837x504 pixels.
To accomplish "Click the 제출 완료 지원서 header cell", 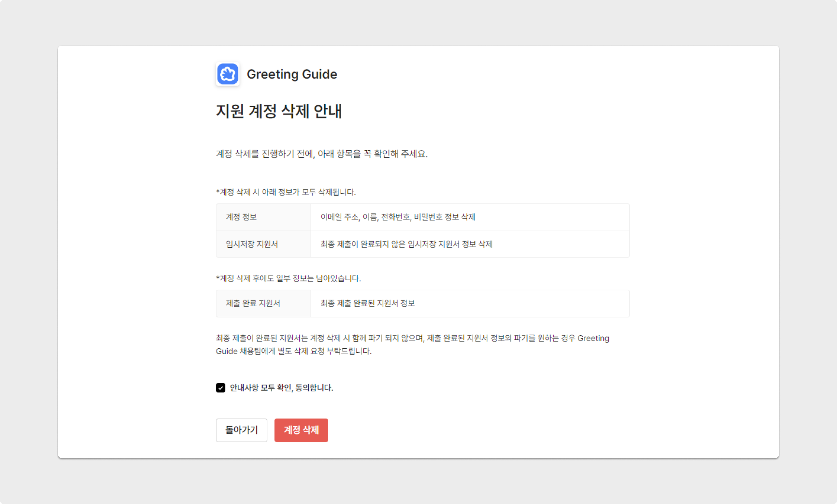I will tap(263, 303).
